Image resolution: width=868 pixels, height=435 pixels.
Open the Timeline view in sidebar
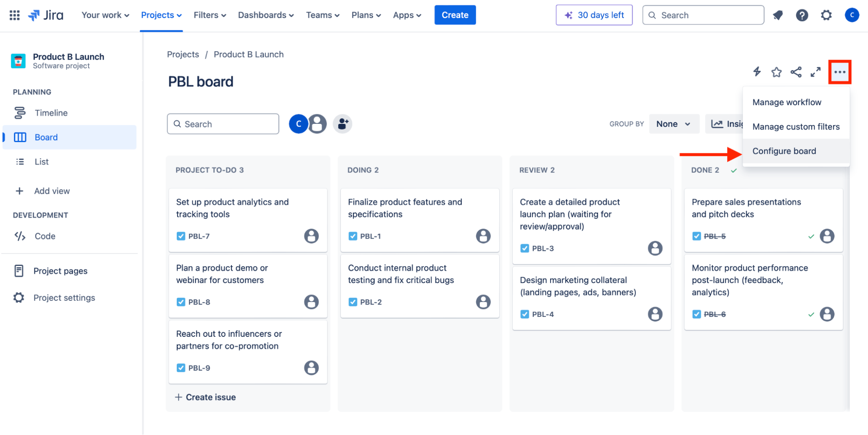(51, 113)
